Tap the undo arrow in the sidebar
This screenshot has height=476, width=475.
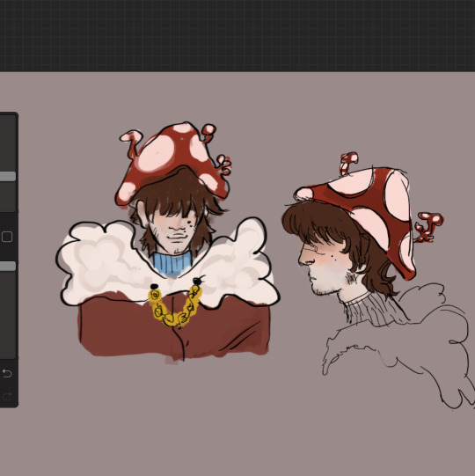pyautogui.click(x=7, y=373)
